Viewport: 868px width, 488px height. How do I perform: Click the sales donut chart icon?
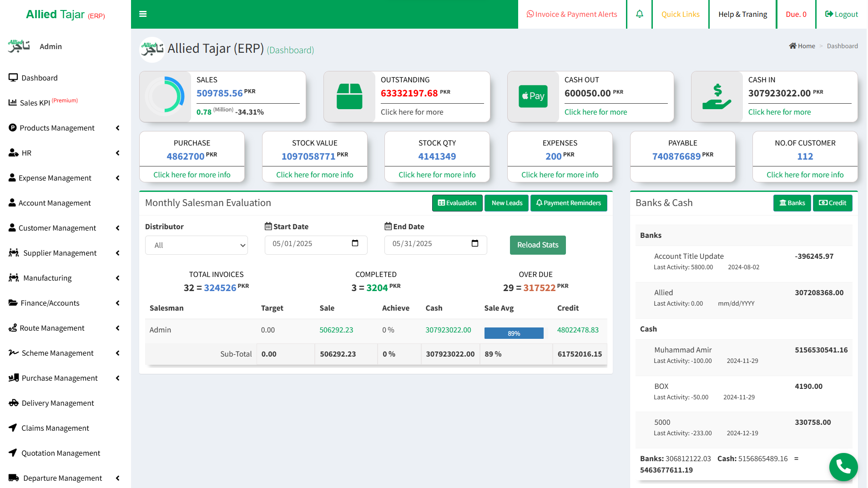(x=165, y=96)
